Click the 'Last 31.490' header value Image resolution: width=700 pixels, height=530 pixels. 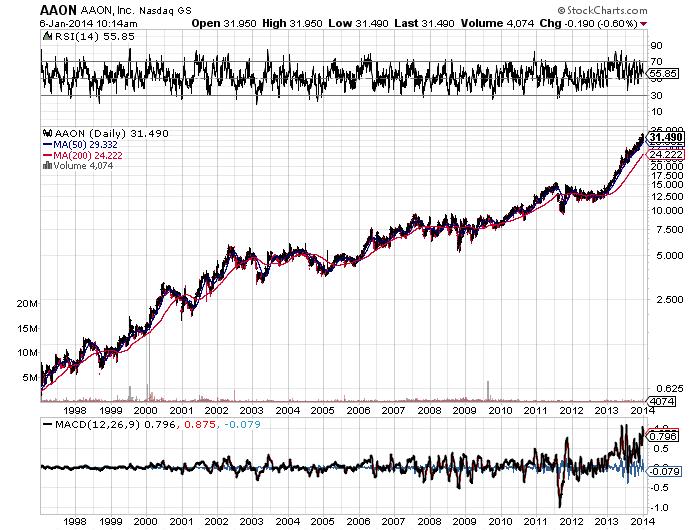424,23
